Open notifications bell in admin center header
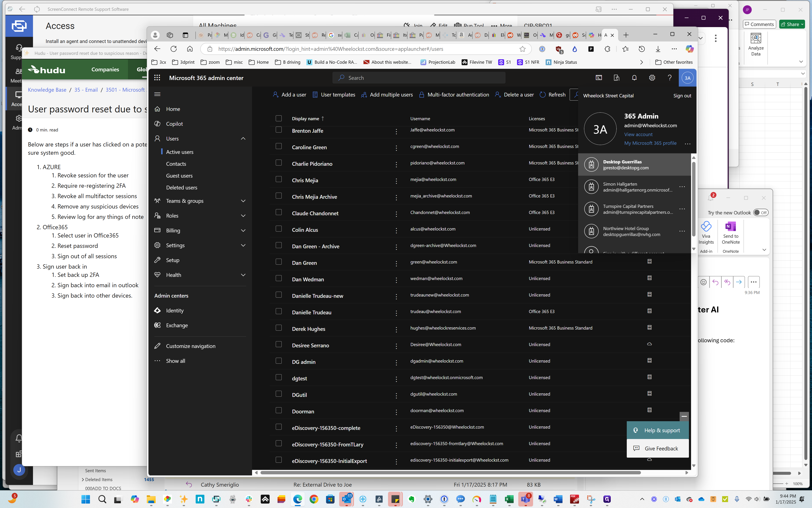 pos(634,78)
